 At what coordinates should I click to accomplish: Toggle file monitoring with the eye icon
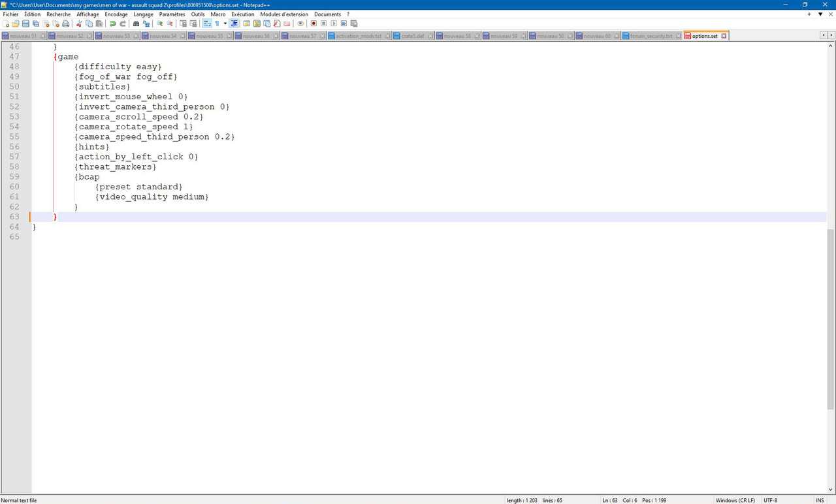(300, 24)
